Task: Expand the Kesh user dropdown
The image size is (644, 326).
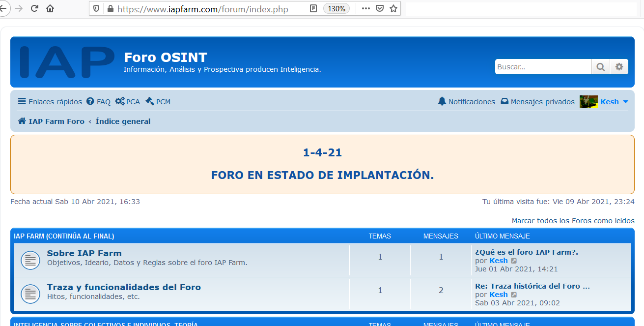Action: [625, 102]
